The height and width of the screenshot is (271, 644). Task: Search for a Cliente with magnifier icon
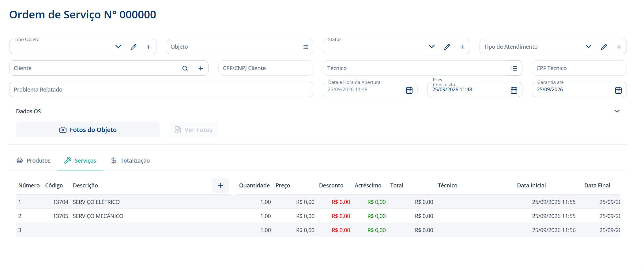[x=185, y=68]
